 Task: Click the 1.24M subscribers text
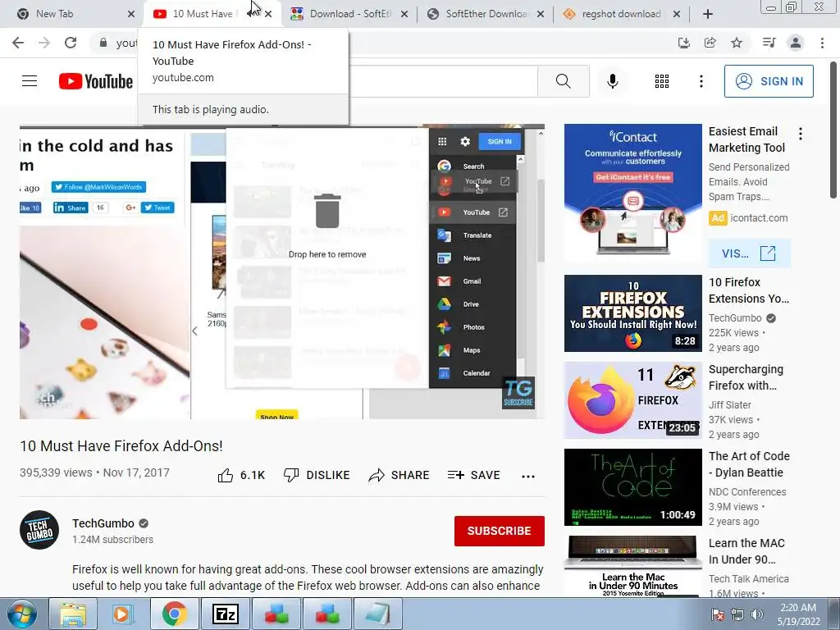(x=112, y=540)
